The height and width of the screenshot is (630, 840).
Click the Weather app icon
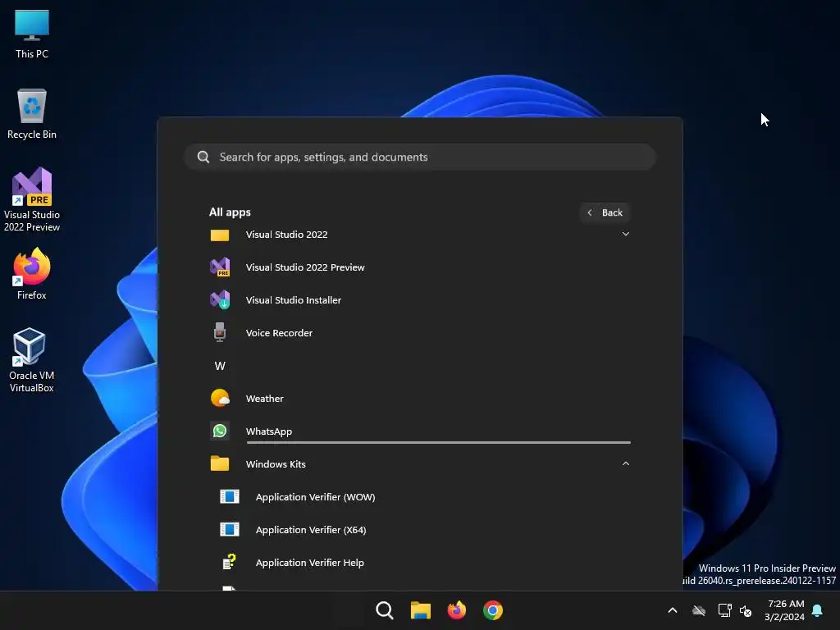220,399
